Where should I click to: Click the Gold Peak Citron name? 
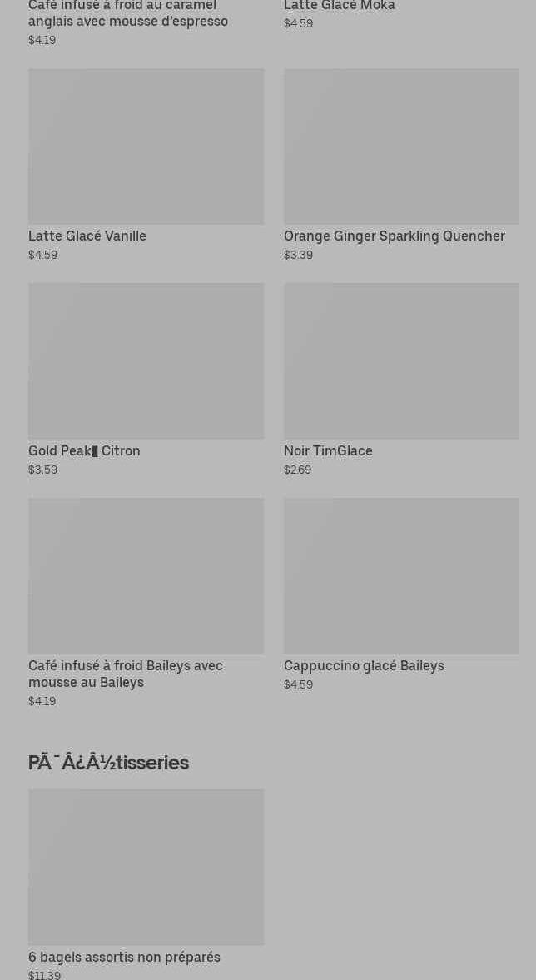tap(84, 450)
